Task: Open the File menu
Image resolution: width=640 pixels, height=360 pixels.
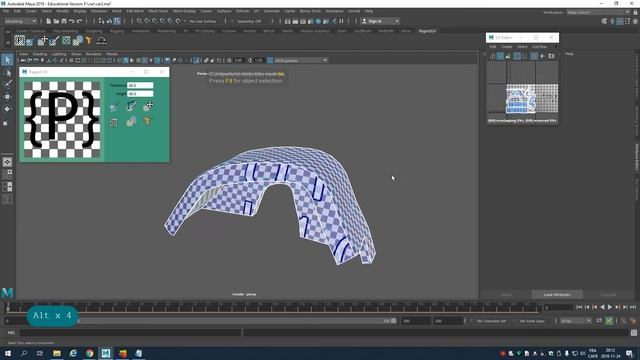Action: tap(6, 11)
